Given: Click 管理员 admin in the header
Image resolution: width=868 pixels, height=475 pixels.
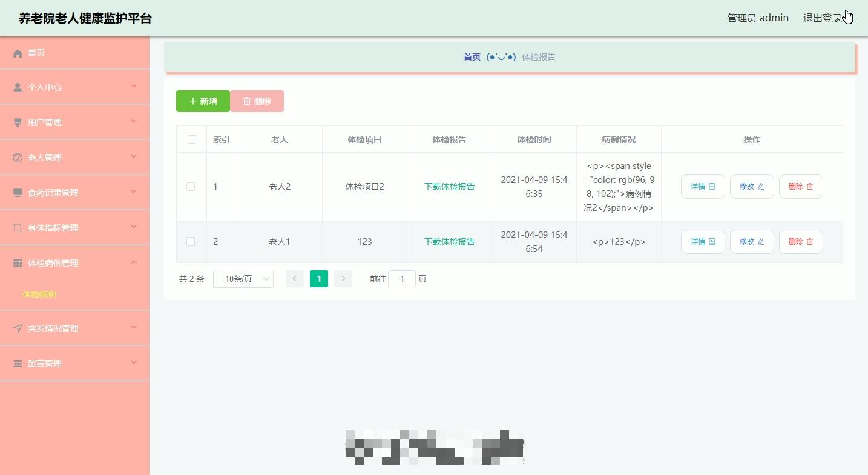Looking at the screenshot, I should click(758, 18).
